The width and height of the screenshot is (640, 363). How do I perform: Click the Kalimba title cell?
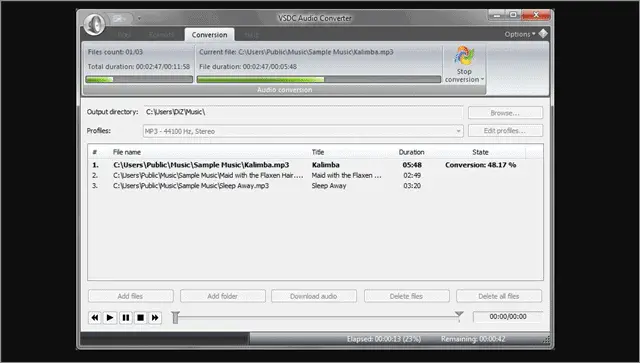pyautogui.click(x=326, y=165)
